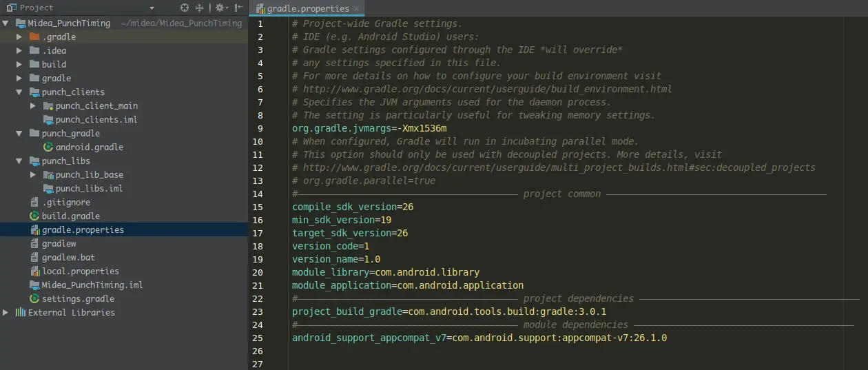Expand the build folder
This screenshot has height=370, width=868.
pyautogui.click(x=19, y=64)
